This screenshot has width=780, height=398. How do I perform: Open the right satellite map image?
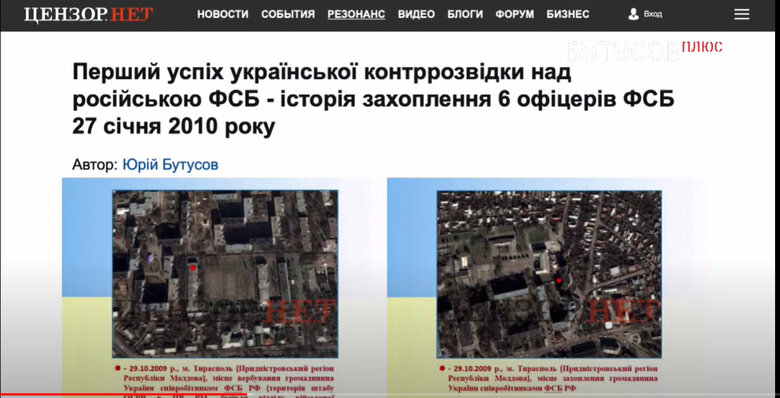click(549, 274)
